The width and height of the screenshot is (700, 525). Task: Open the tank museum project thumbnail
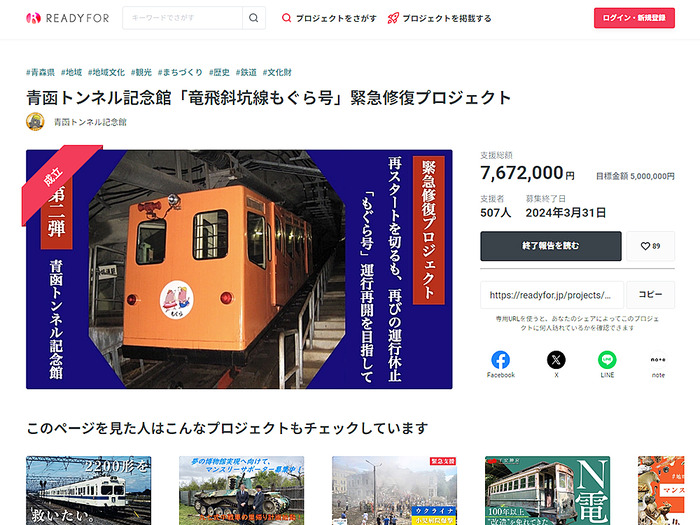pos(242,490)
